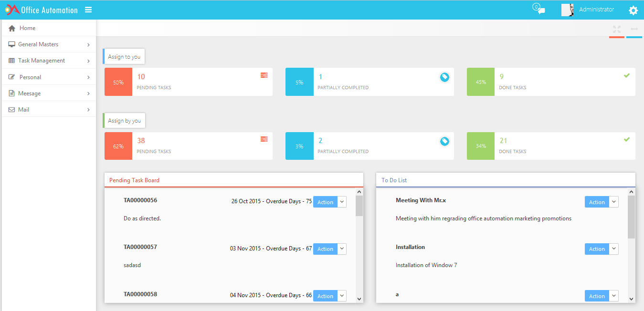Screen dimensions: 644x311
Task: Click the done count '21'
Action: pyautogui.click(x=503, y=141)
